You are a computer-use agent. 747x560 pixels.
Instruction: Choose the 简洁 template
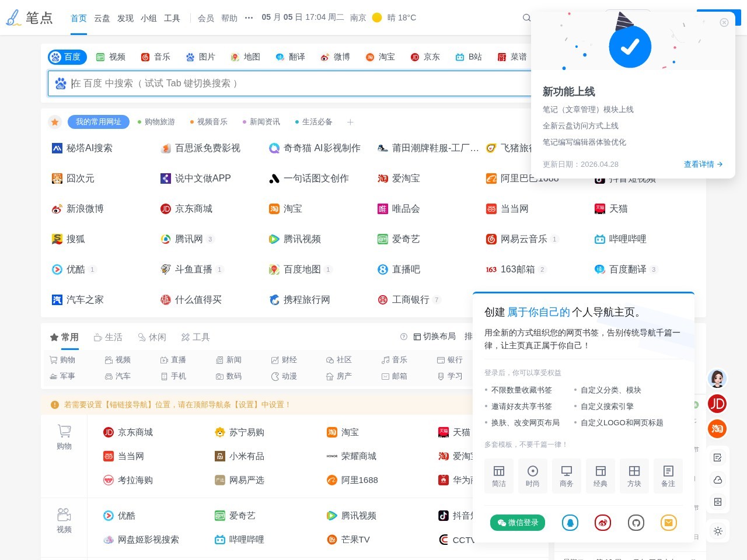[x=499, y=476]
